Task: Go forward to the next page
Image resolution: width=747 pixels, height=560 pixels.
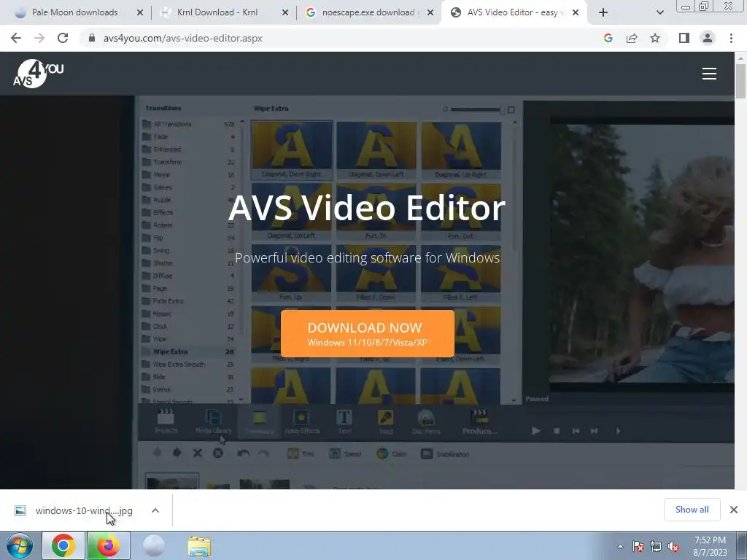Action: (x=39, y=38)
